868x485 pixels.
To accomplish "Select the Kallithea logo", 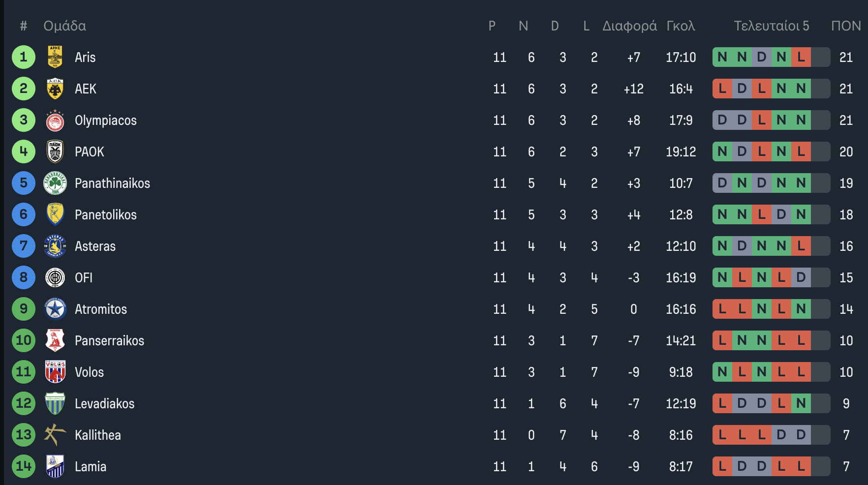I will tap(55, 435).
